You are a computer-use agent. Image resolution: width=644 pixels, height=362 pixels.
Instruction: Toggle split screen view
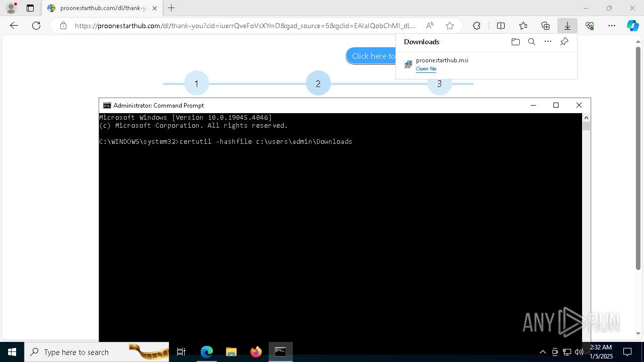click(501, 26)
